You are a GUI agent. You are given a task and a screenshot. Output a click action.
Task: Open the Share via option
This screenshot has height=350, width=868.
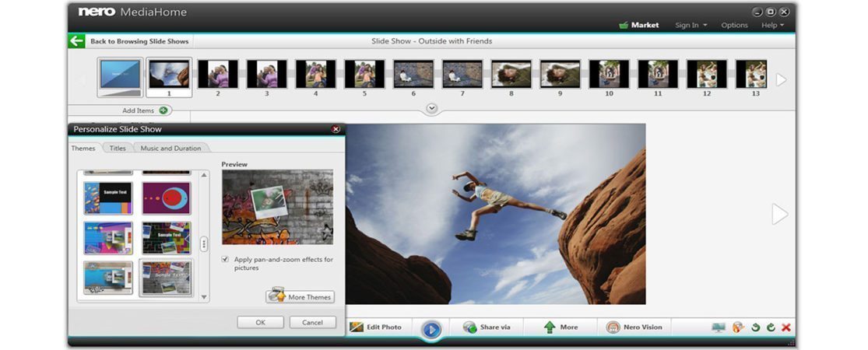click(x=470, y=327)
